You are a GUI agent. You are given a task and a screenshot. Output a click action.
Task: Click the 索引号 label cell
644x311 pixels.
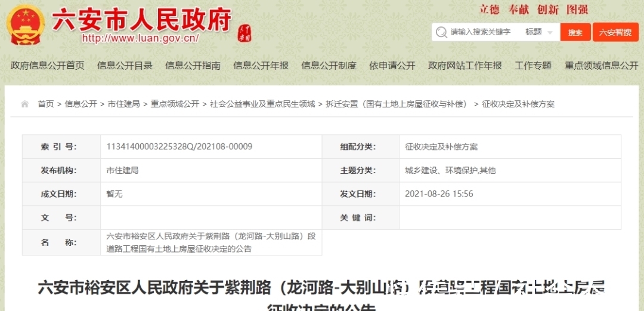(x=61, y=147)
